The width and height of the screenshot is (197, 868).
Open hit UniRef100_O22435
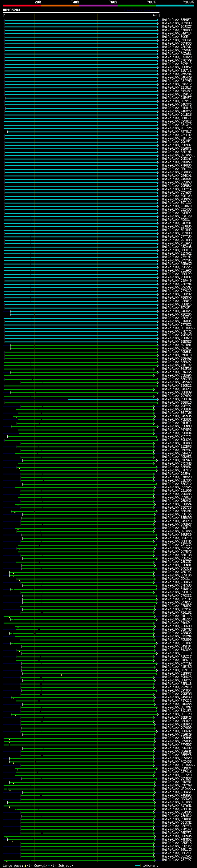pos(176,210)
